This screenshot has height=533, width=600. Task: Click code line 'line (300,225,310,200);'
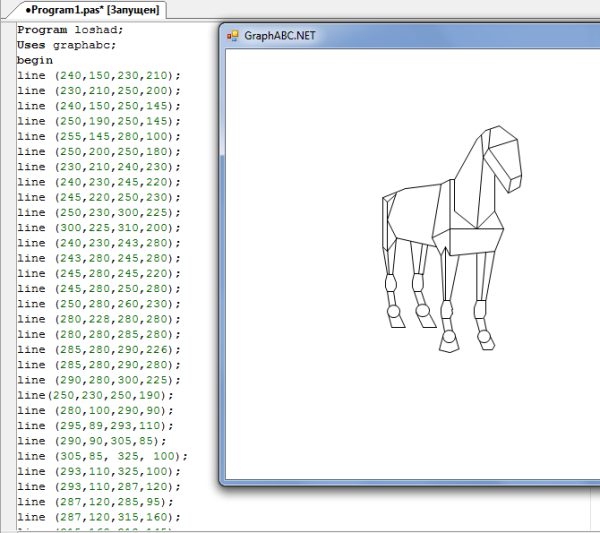pos(98,227)
